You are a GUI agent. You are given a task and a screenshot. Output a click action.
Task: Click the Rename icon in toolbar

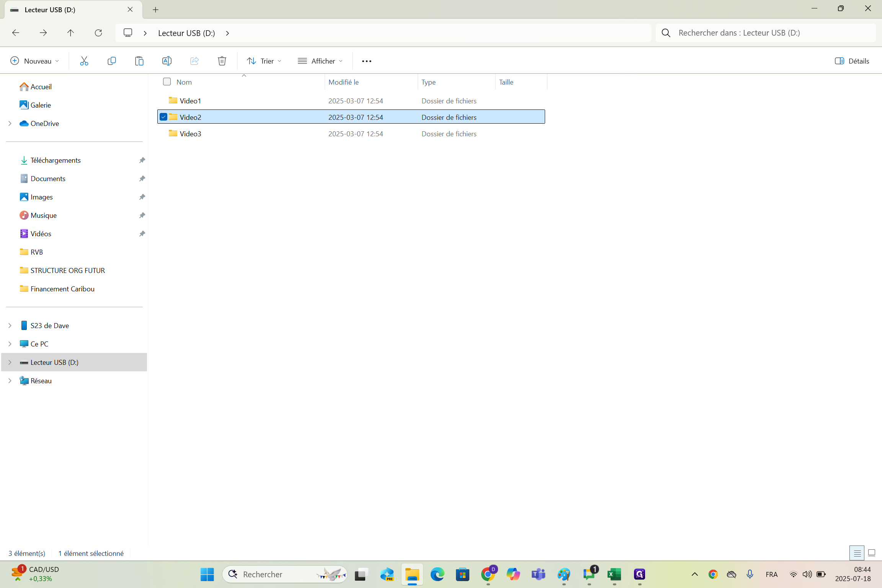coord(167,61)
